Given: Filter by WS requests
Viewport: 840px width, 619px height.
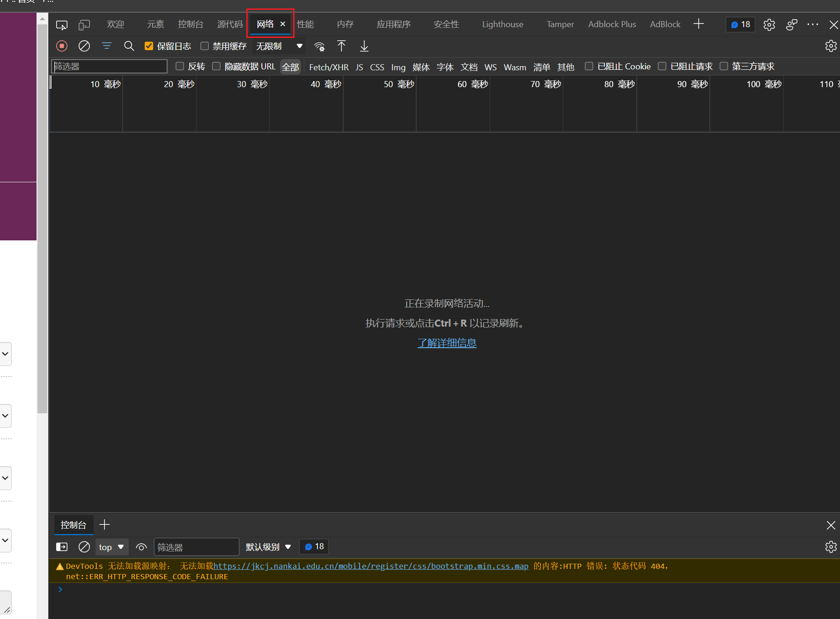Looking at the screenshot, I should point(491,67).
